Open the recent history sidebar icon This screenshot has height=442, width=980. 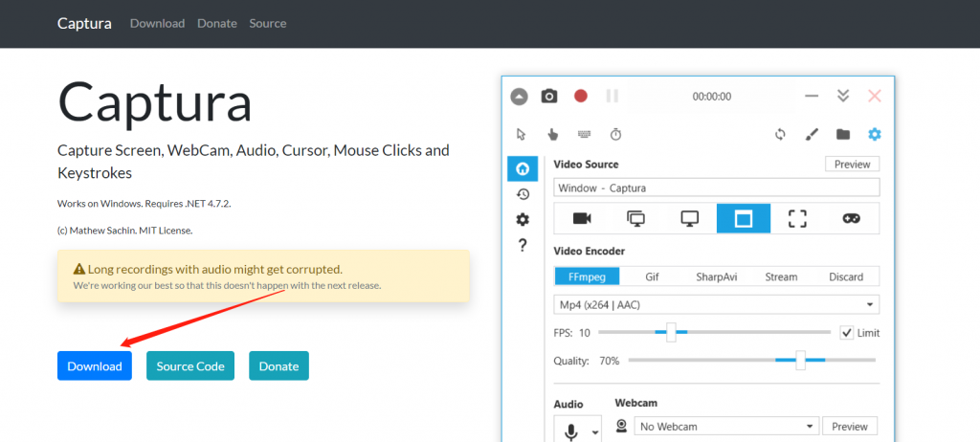[523, 194]
